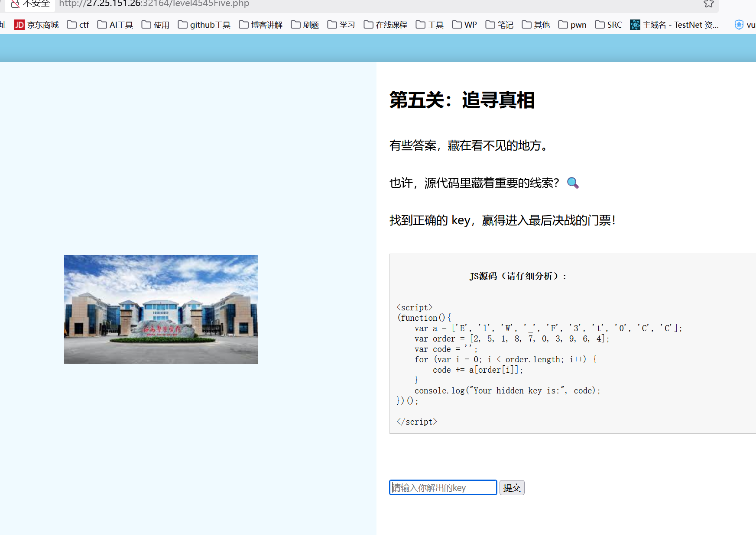Open the 笔记 bookmarks folder
This screenshot has height=535, width=756.
coord(500,25)
